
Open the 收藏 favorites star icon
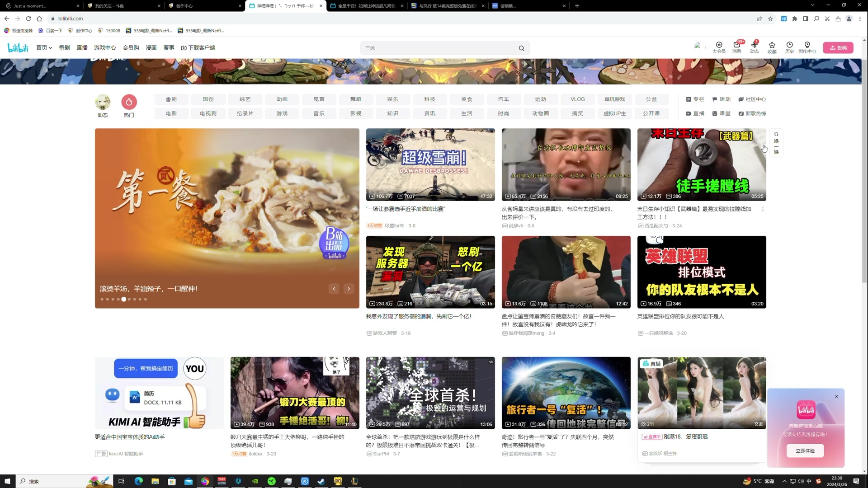click(x=772, y=47)
